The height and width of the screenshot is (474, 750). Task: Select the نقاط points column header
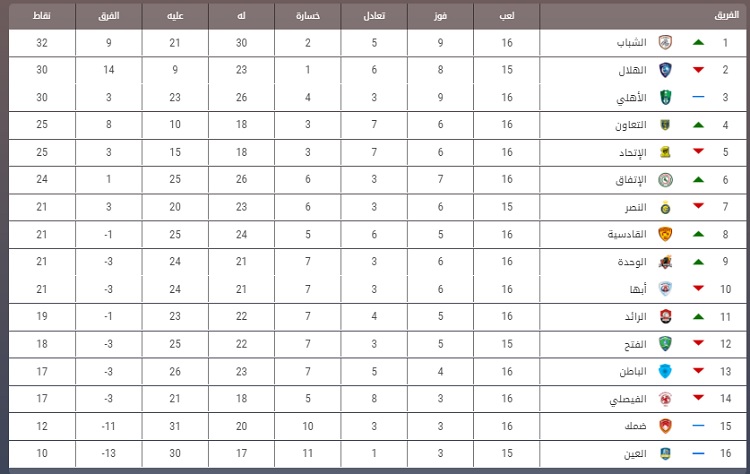(x=42, y=16)
